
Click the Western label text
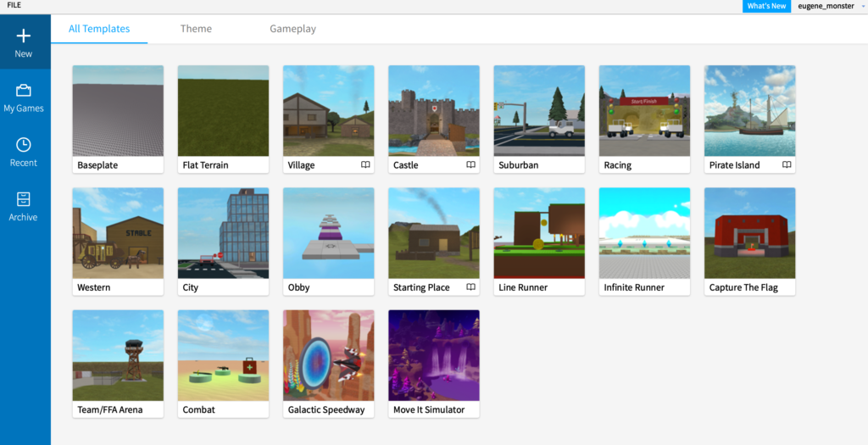93,287
